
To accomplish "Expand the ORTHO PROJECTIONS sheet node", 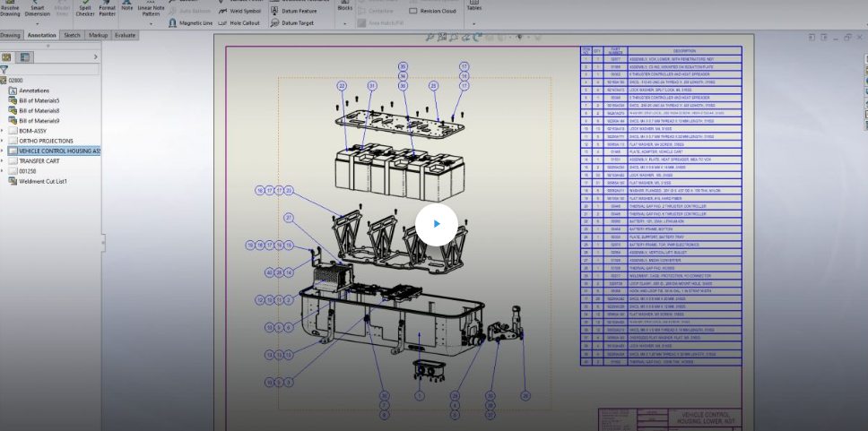I will pos(3,141).
